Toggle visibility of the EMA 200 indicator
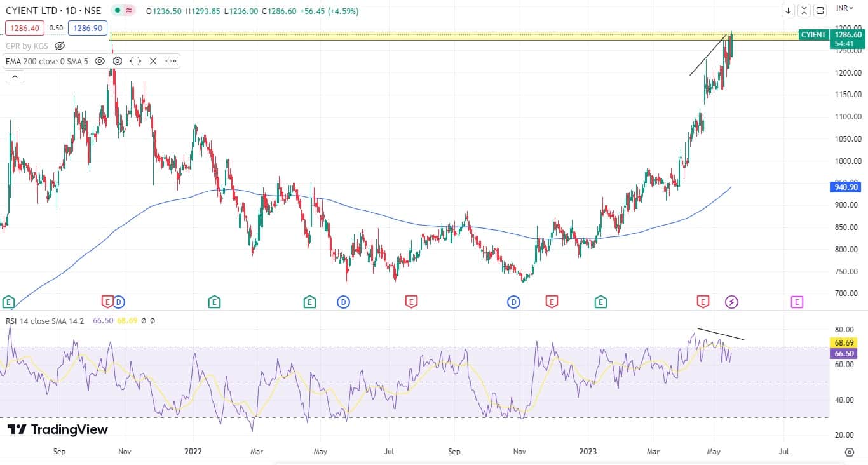The height and width of the screenshot is (465, 868). [100, 61]
